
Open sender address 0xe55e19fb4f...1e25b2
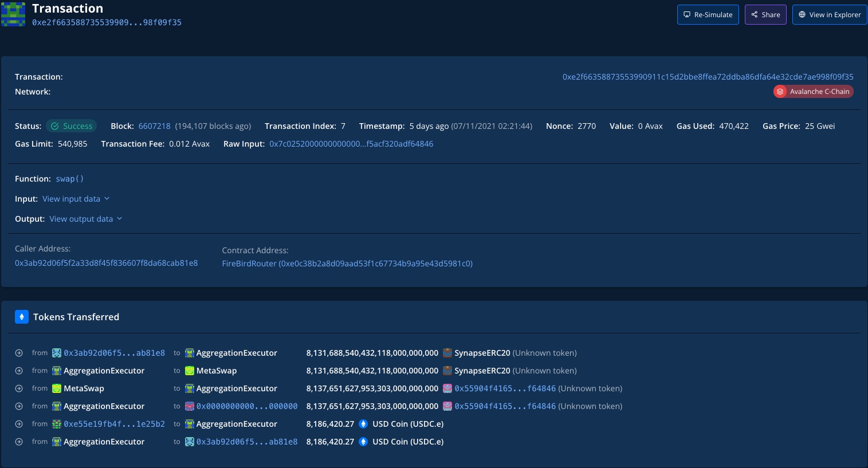tap(114, 424)
